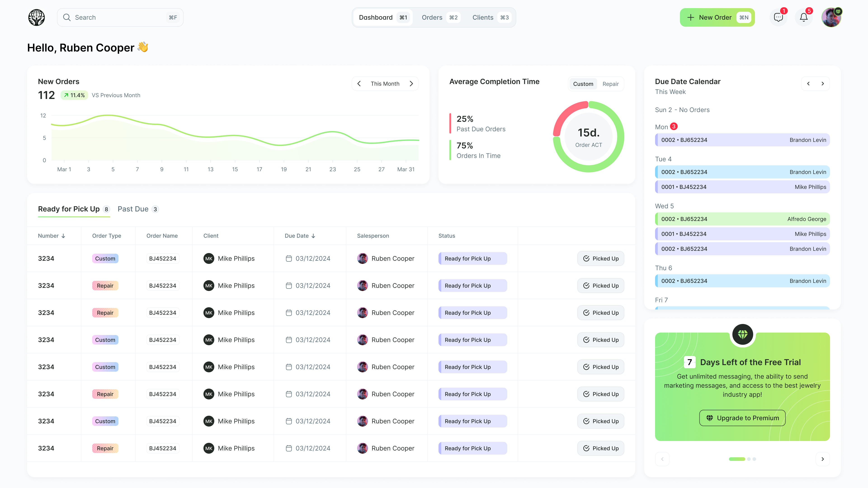Go to next week in Due Date Calendar

click(823, 84)
